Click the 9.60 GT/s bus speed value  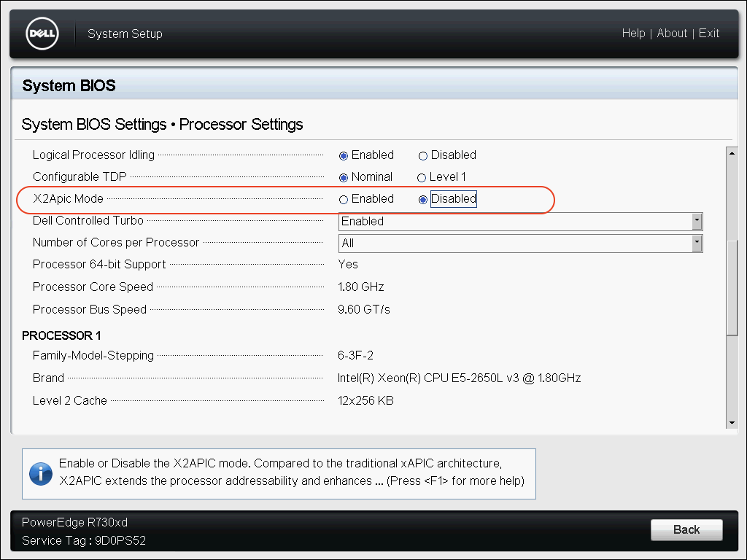click(x=364, y=309)
